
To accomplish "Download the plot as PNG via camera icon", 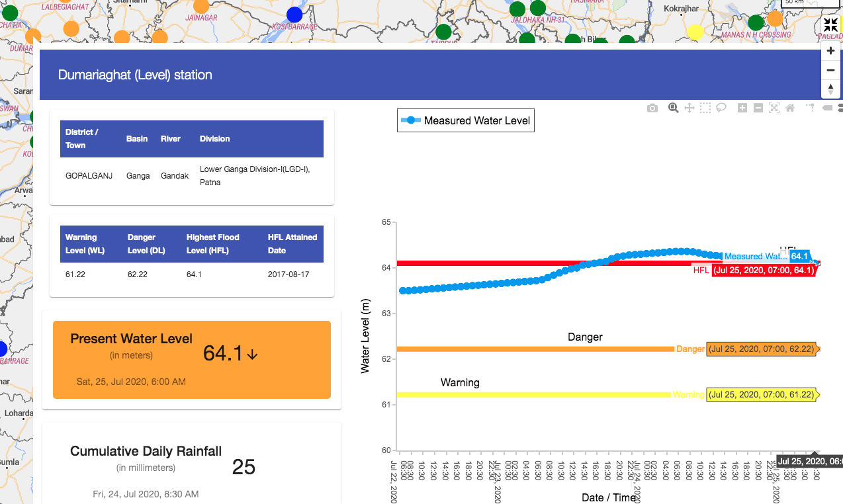I will point(652,108).
